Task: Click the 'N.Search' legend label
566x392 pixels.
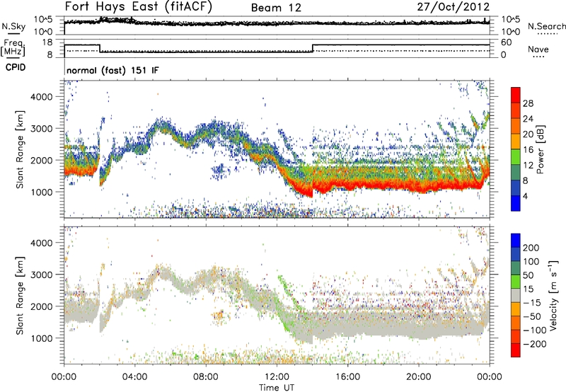Action: (546, 26)
